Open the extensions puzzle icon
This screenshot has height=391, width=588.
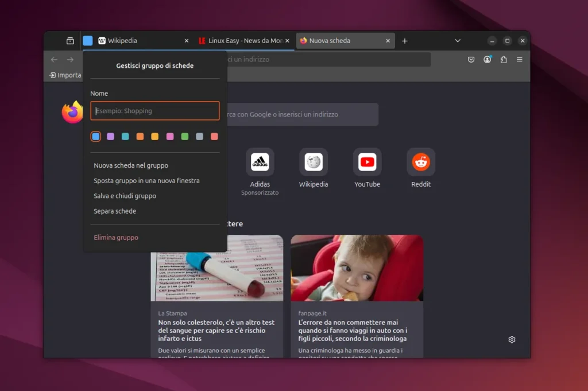click(503, 59)
